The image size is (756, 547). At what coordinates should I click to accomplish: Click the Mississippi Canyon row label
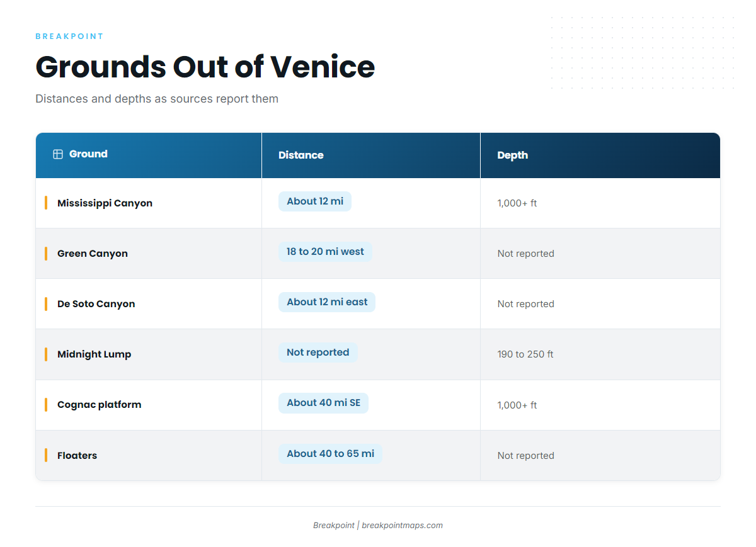pos(105,203)
